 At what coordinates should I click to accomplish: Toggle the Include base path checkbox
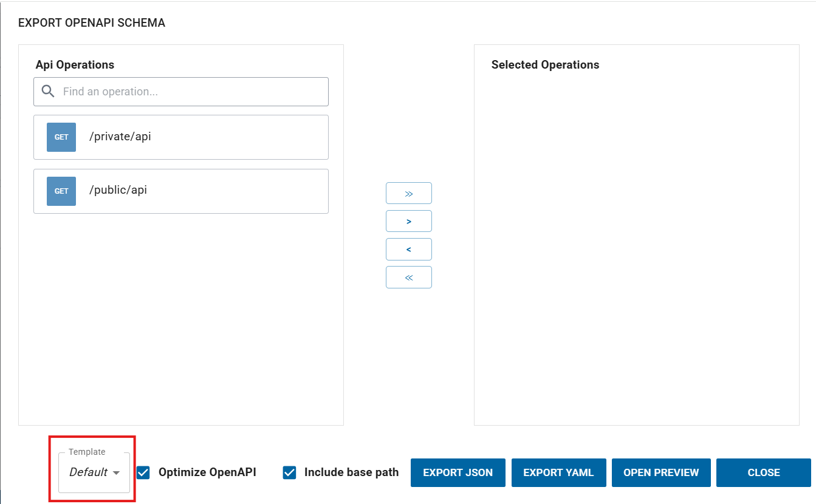click(289, 472)
